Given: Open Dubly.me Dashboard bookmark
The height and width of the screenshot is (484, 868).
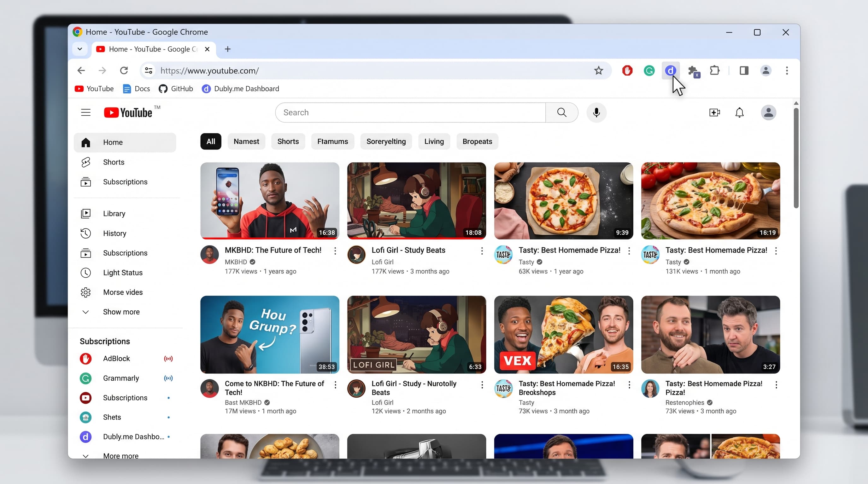Looking at the screenshot, I should [241, 89].
